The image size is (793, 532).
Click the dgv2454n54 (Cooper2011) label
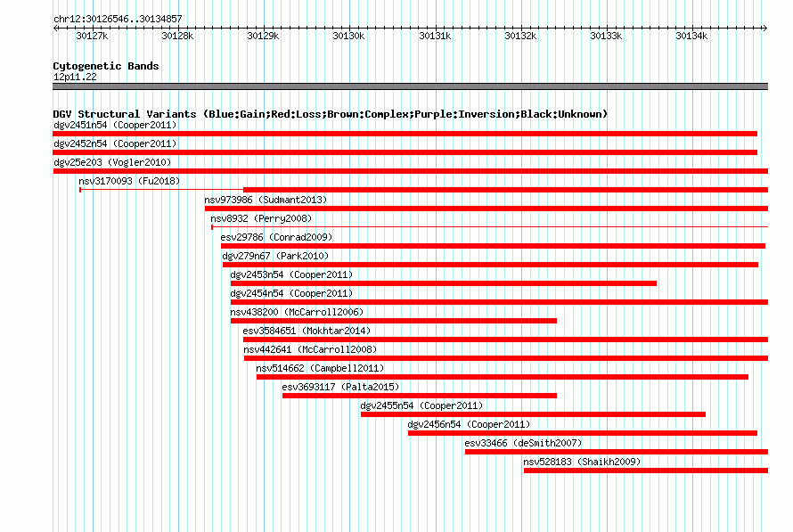291,293
